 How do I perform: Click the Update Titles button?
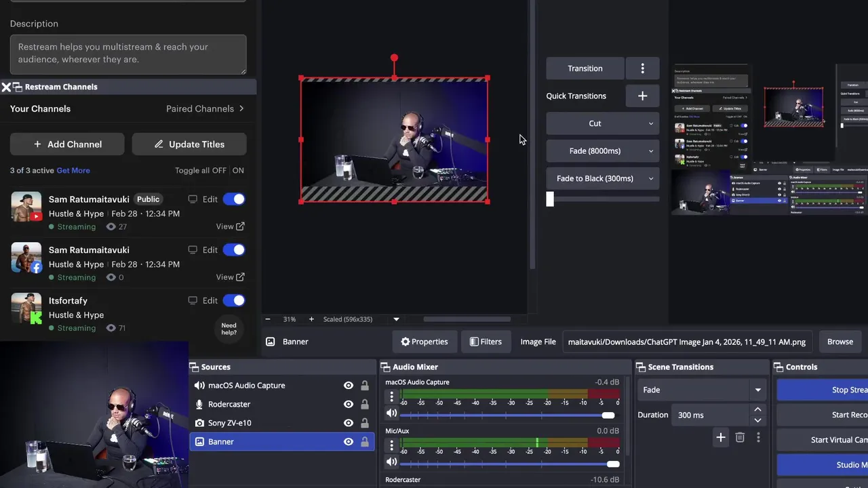(189, 144)
